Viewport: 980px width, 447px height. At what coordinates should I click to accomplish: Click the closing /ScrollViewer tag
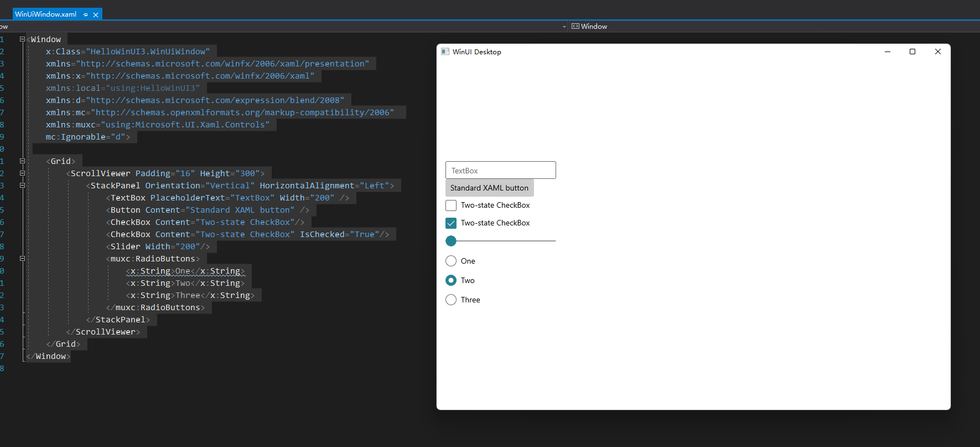coord(103,332)
